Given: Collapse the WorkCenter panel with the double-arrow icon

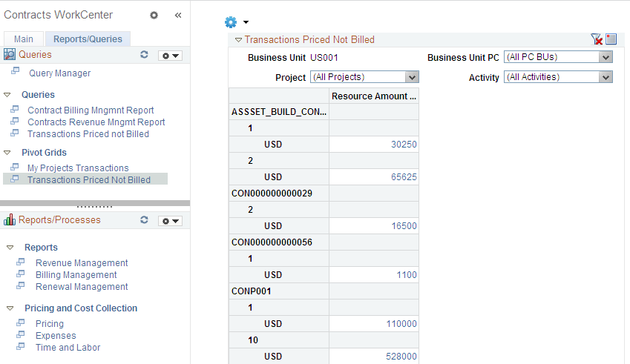Looking at the screenshot, I should [178, 15].
